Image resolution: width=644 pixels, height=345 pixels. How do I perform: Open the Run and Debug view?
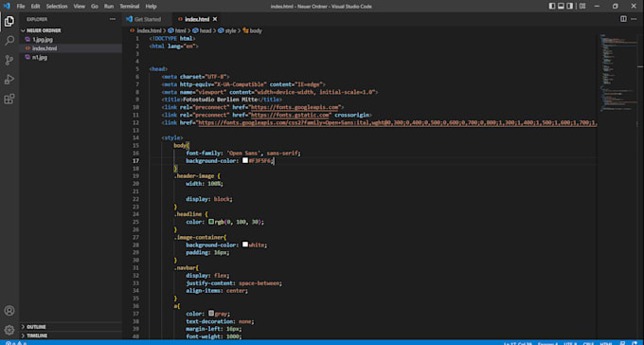[9, 80]
